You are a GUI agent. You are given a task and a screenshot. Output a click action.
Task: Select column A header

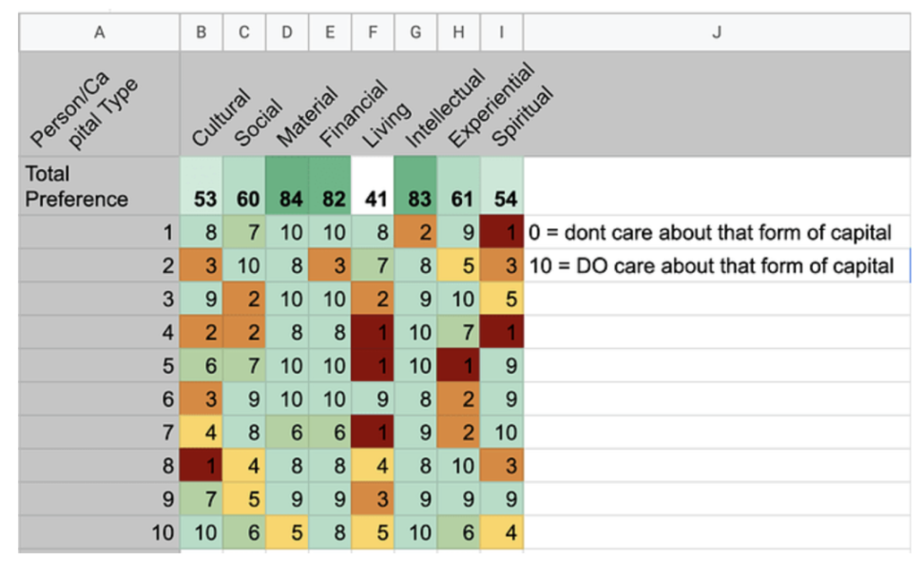(100, 31)
